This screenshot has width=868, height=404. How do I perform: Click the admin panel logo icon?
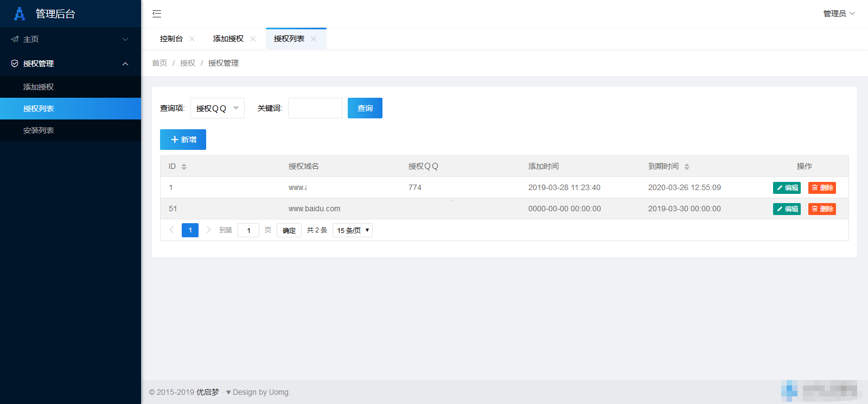coord(20,14)
